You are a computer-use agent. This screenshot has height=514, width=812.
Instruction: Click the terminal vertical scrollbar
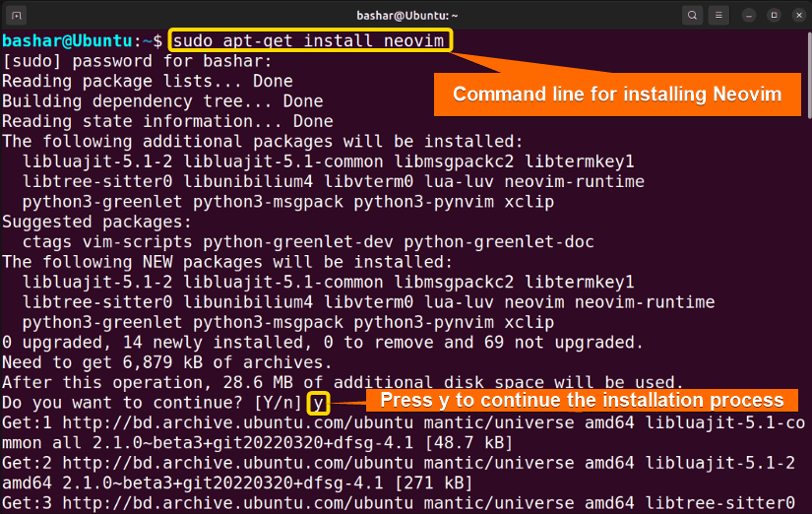click(809, 75)
